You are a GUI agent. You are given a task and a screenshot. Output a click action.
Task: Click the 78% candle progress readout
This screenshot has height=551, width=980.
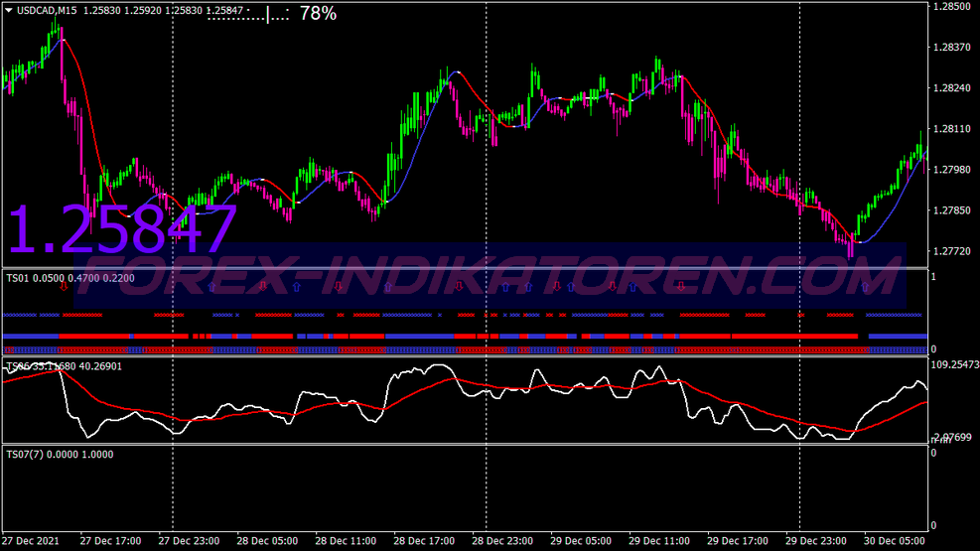[318, 13]
